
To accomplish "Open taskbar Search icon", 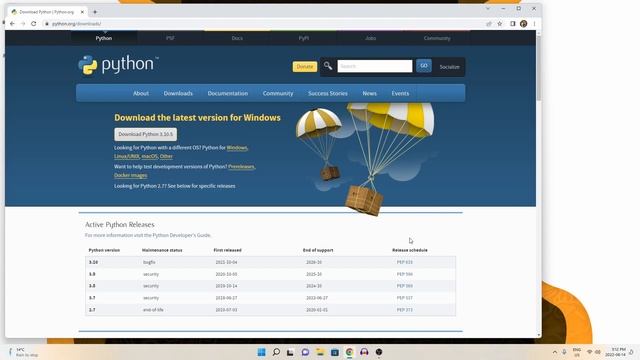I will point(276,352).
